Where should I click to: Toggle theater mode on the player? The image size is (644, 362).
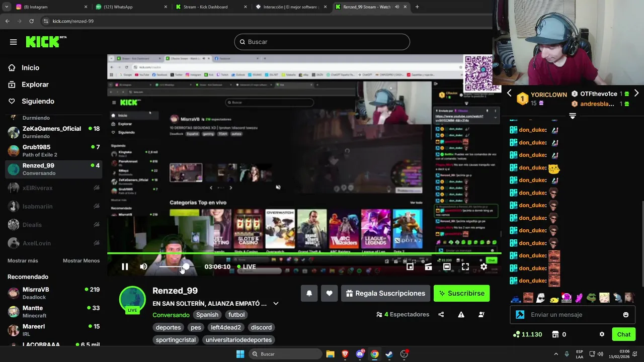click(x=447, y=267)
